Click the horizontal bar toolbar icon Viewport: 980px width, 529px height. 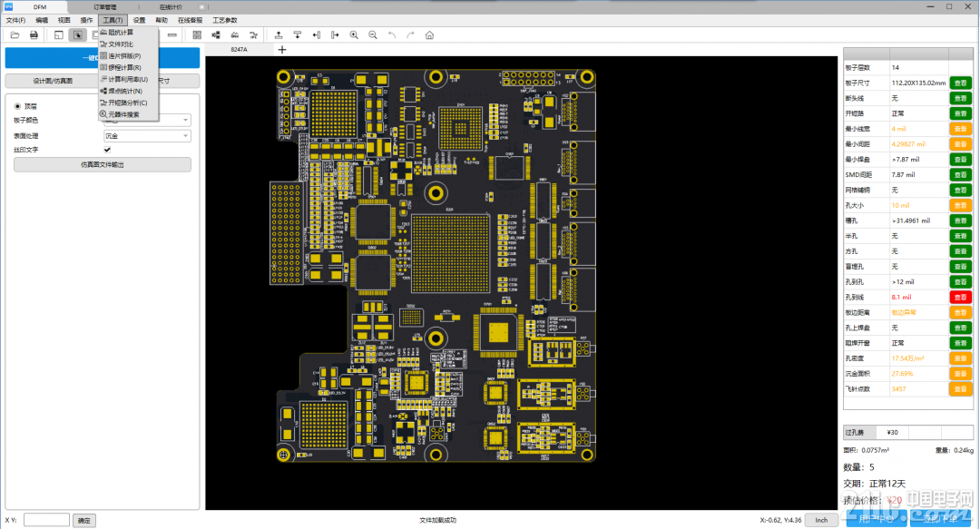tap(171, 35)
